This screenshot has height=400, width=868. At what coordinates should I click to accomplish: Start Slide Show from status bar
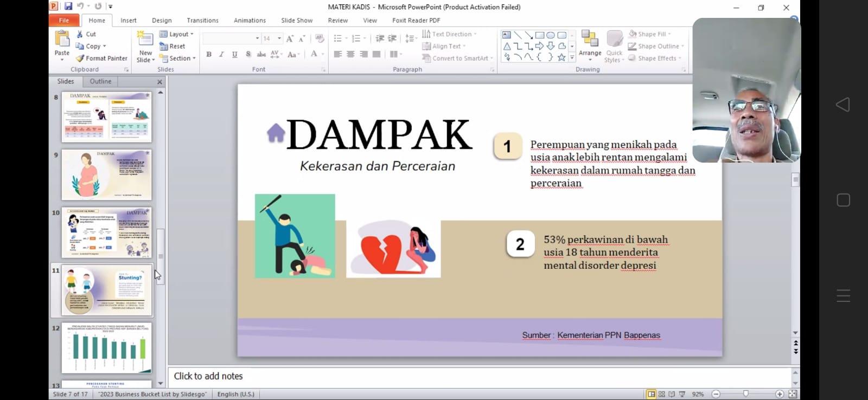682,394
